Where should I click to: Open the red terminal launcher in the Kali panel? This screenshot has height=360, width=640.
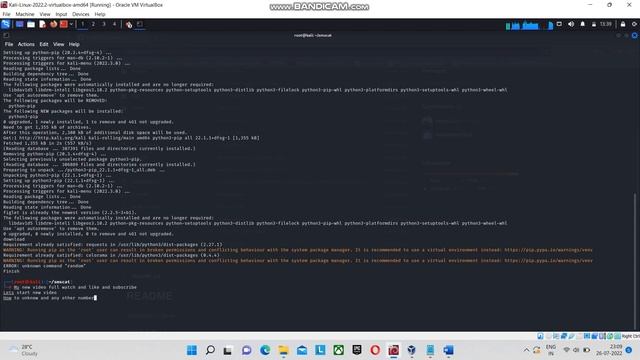tap(64, 24)
